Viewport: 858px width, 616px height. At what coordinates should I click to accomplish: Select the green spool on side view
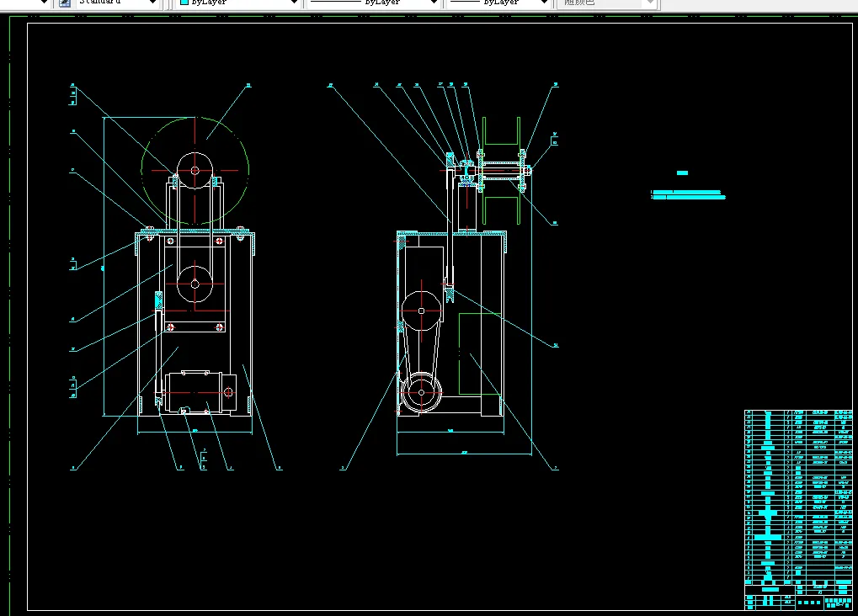pyautogui.click(x=501, y=171)
